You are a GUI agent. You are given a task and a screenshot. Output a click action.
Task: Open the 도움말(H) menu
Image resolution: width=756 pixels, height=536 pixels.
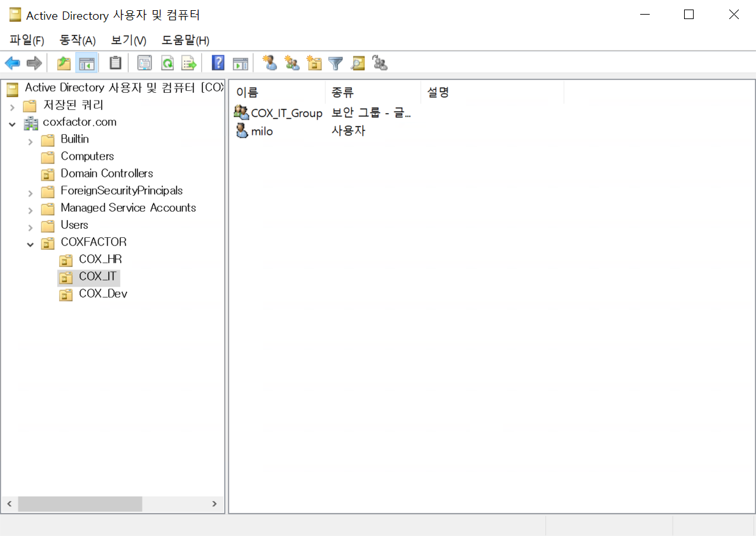186,40
